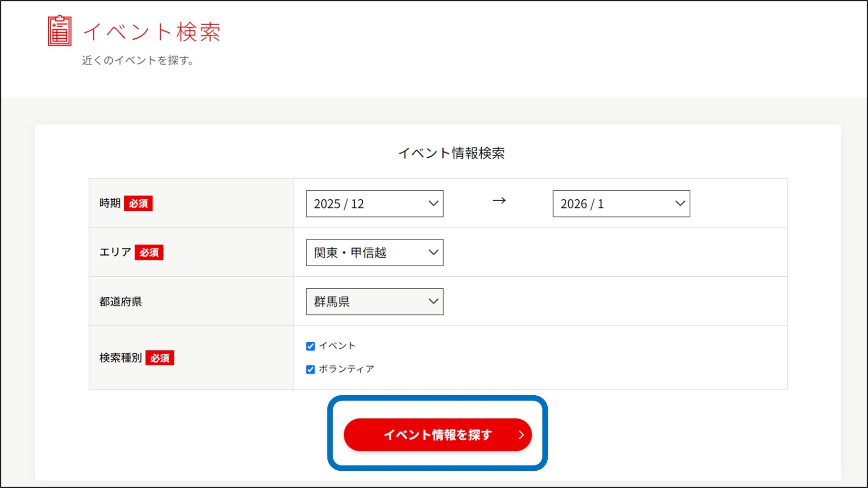Screen dimensions: 868x488
Task: Click the イベント検索 page title
Action: (152, 32)
